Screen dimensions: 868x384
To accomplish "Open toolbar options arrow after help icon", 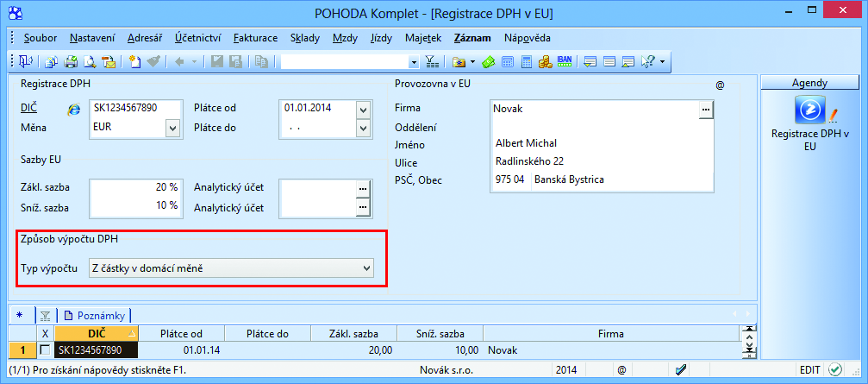I will pyautogui.click(x=663, y=61).
